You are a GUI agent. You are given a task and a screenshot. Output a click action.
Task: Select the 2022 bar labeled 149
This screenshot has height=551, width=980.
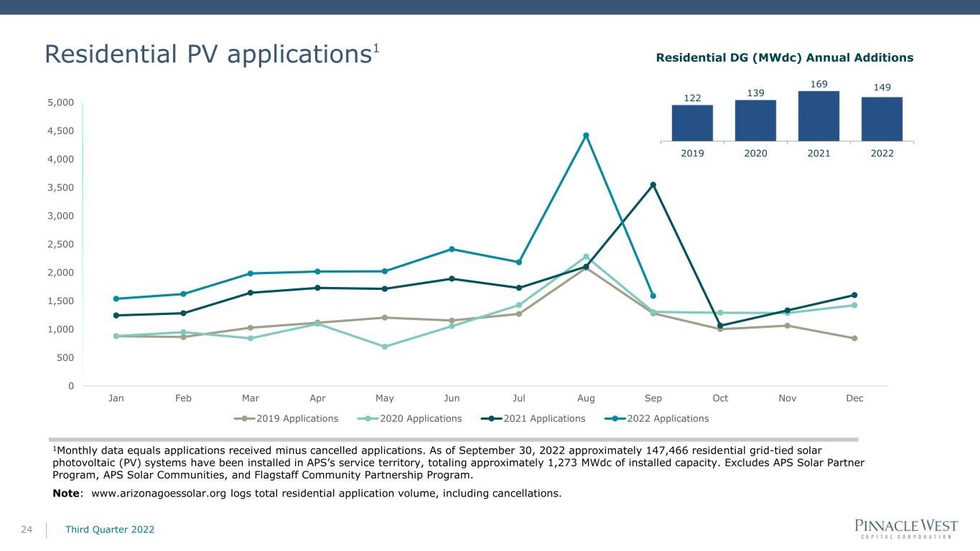tap(882, 118)
